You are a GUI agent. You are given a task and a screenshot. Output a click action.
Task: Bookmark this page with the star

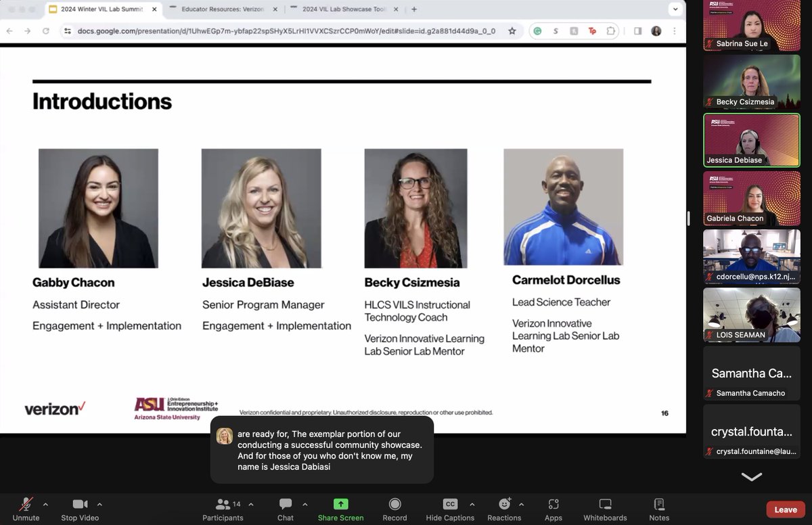512,31
